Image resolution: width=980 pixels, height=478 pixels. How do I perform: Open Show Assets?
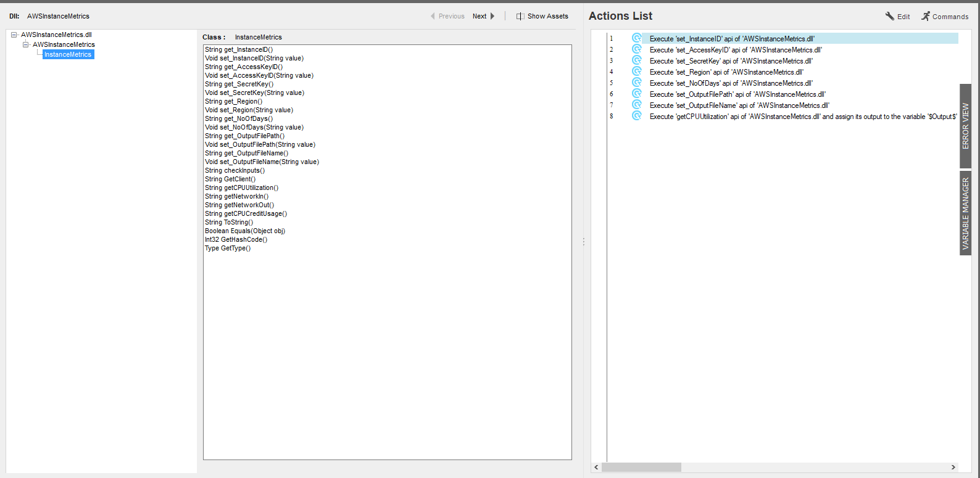point(542,16)
